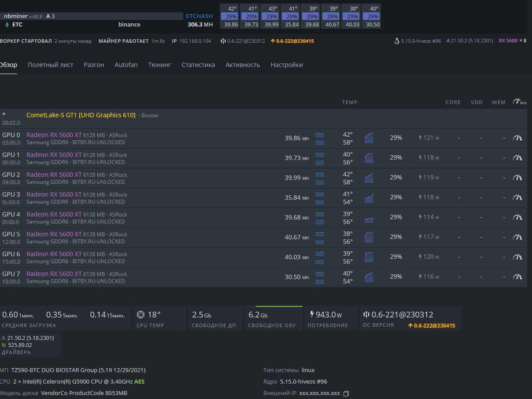Open the Разгон tab
Screen dimensions: 532x399
pyautogui.click(x=94, y=65)
